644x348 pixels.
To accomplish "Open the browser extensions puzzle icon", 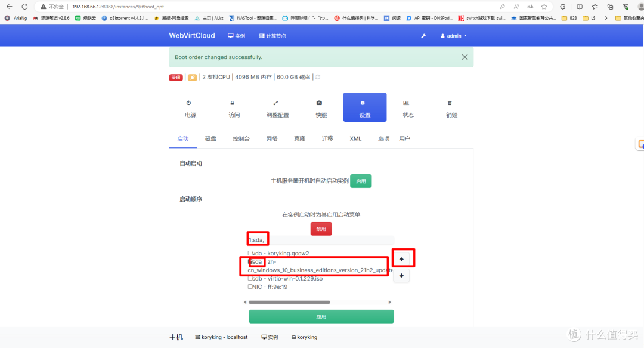I will coord(563,7).
